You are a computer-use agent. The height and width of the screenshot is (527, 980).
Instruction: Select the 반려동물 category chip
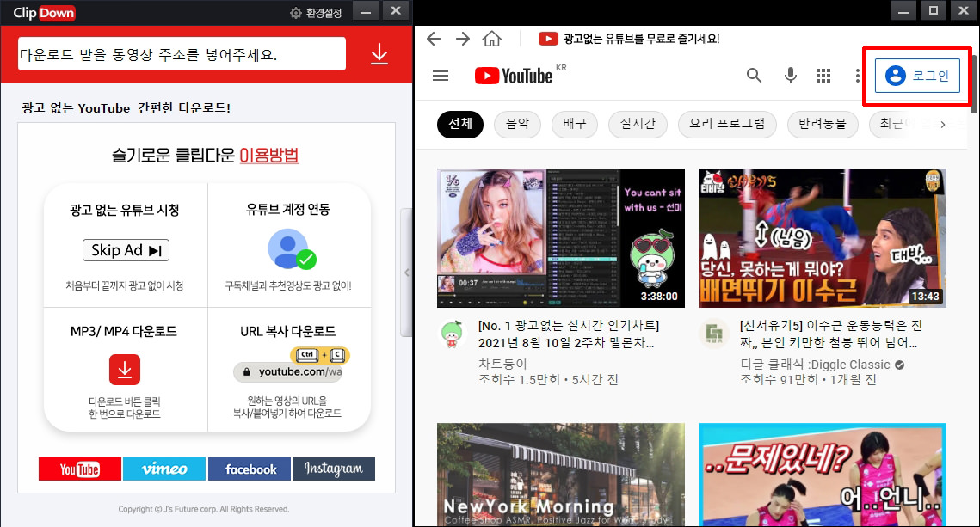(x=823, y=124)
